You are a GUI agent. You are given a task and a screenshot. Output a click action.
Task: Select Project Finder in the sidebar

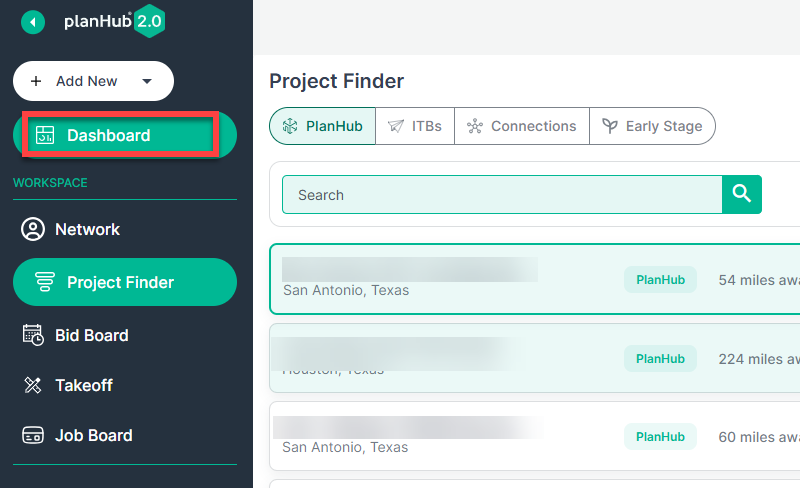click(x=124, y=282)
